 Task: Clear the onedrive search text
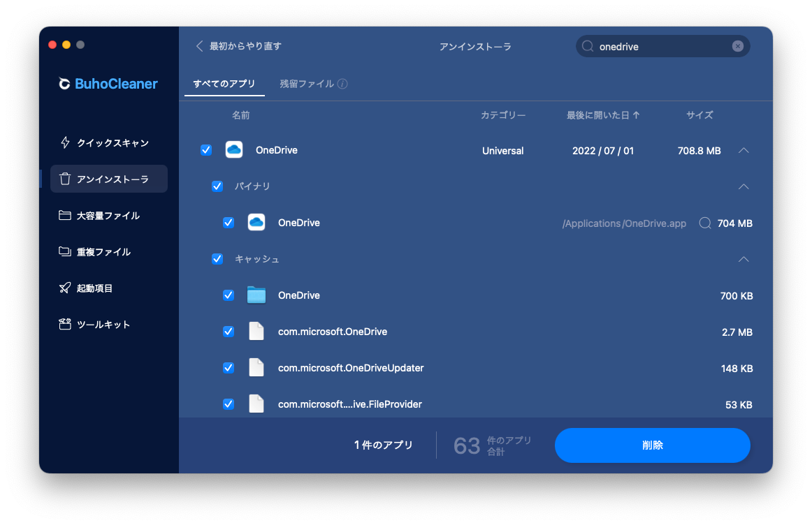point(737,47)
